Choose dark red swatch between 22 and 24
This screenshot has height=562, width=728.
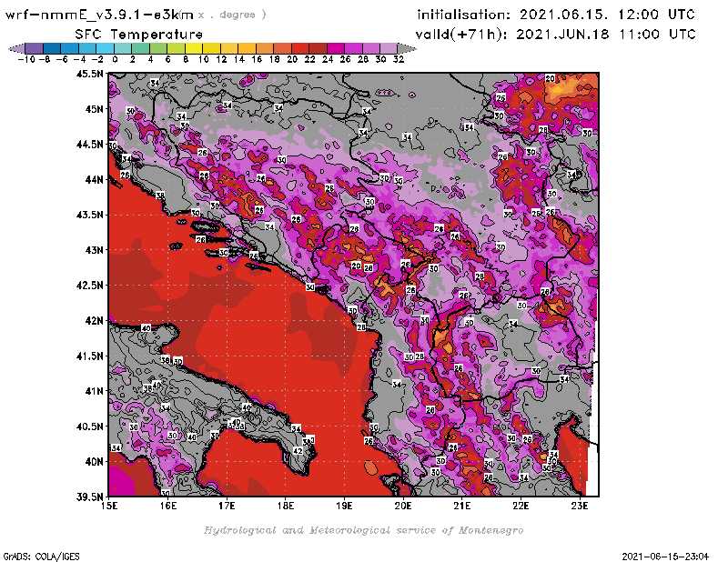pos(318,48)
